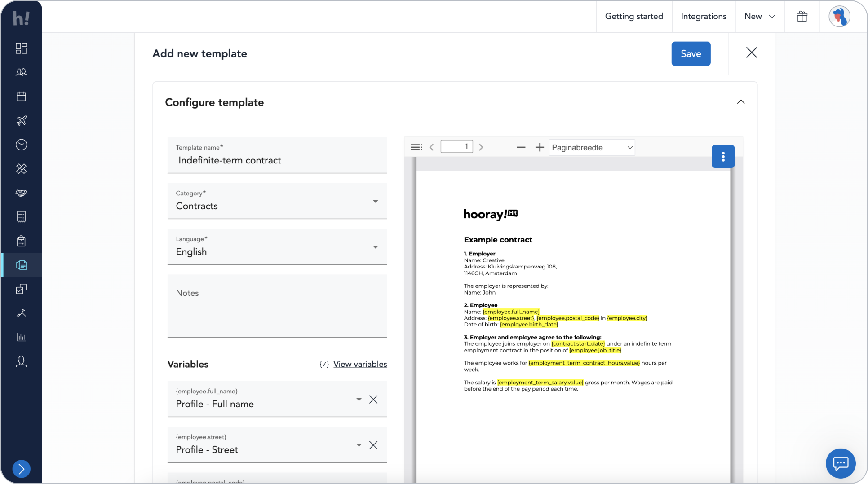Zoom in the PDF preview
This screenshot has height=484, width=868.
(x=540, y=147)
